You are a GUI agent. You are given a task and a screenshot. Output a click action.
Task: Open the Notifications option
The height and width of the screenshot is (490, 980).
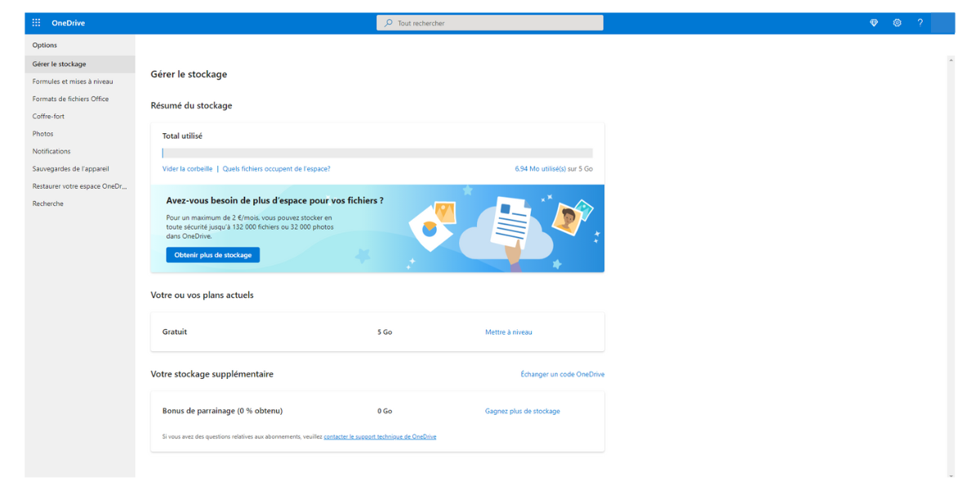tap(80, 151)
